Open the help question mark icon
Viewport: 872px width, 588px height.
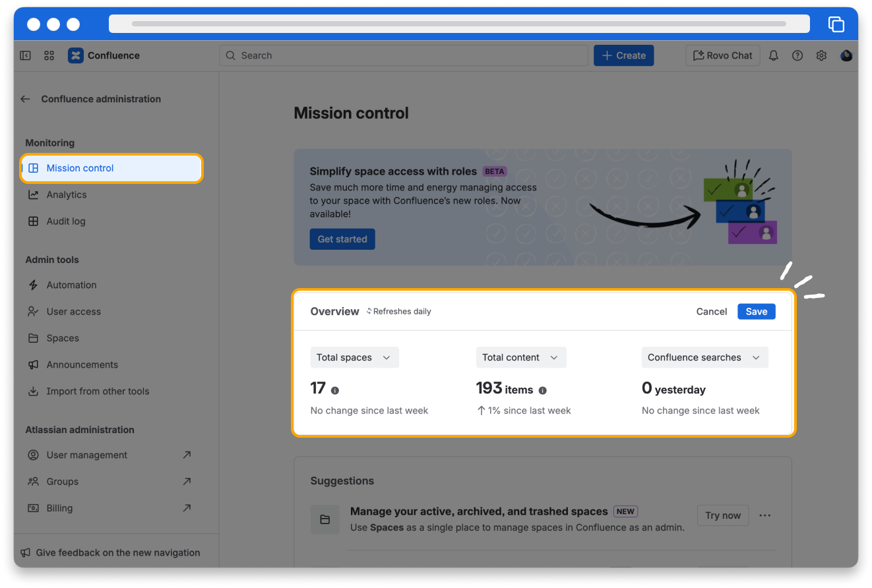coord(797,55)
